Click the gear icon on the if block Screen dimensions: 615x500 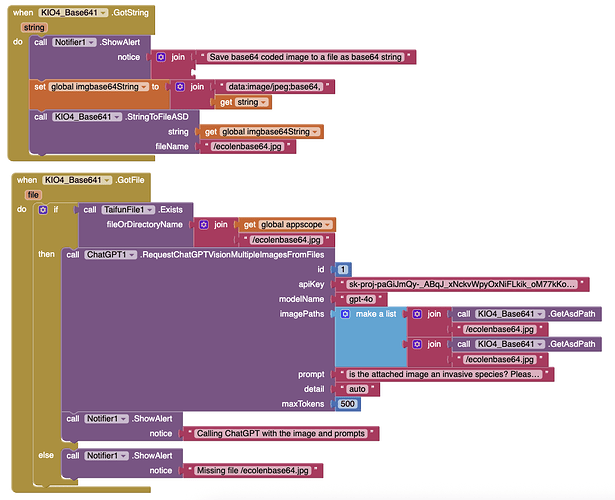point(43,210)
